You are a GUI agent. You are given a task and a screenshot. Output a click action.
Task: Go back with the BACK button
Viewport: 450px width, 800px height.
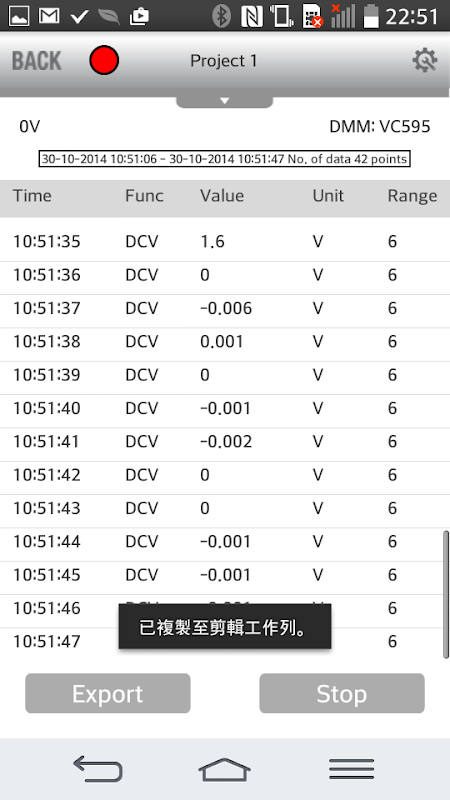(36, 61)
